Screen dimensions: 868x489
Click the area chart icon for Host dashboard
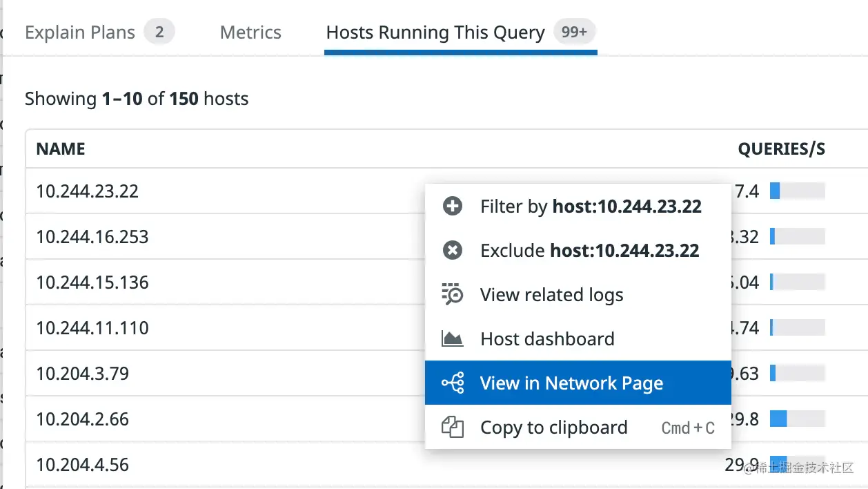[453, 339]
